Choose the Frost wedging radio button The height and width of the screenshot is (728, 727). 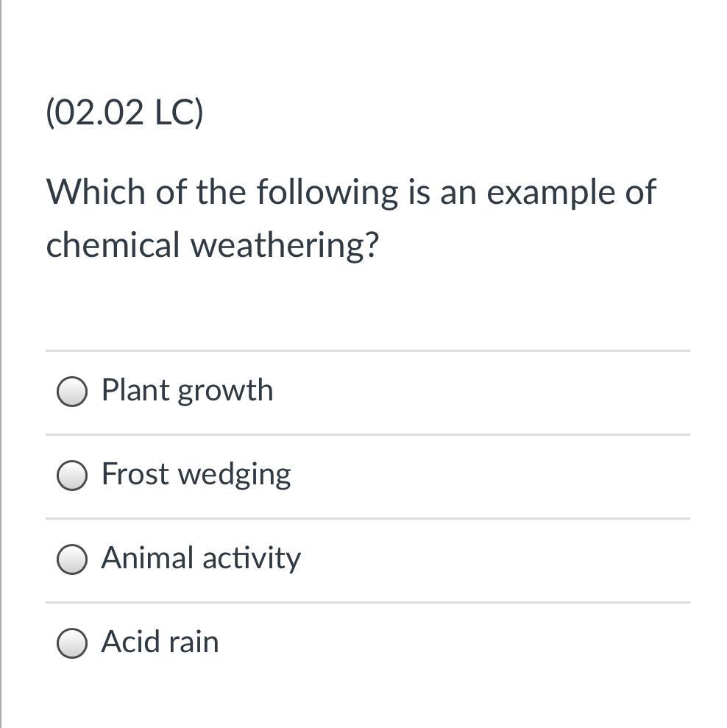[72, 476]
